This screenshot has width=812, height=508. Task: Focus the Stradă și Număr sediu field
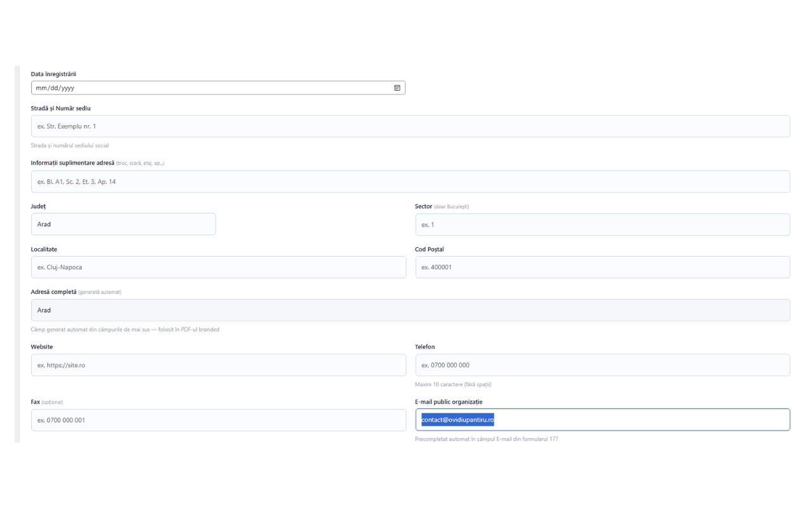point(410,126)
